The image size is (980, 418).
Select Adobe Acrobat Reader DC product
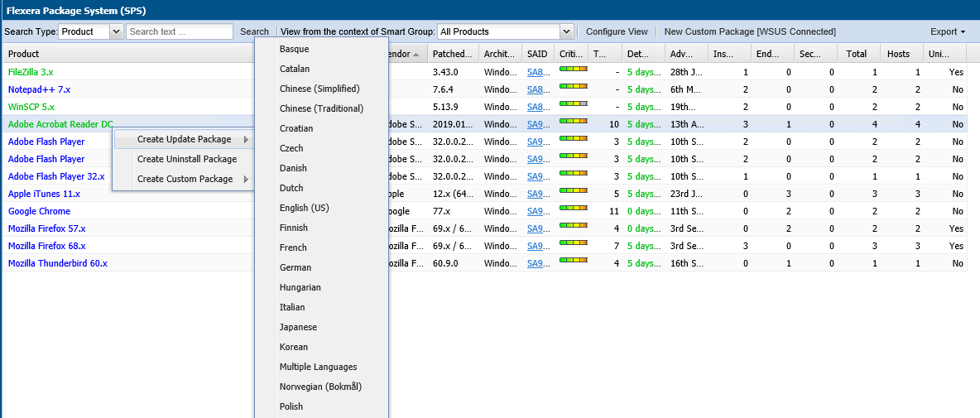60,124
